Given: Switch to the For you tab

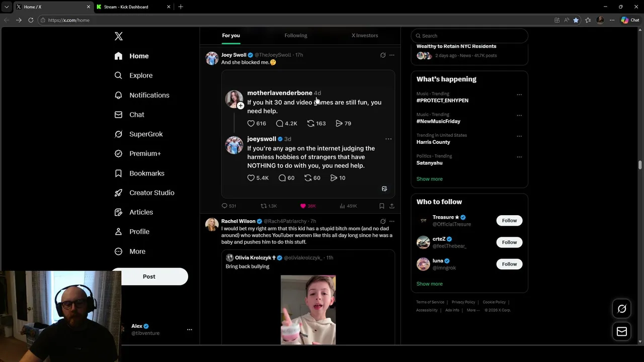Looking at the screenshot, I should click(231, 35).
